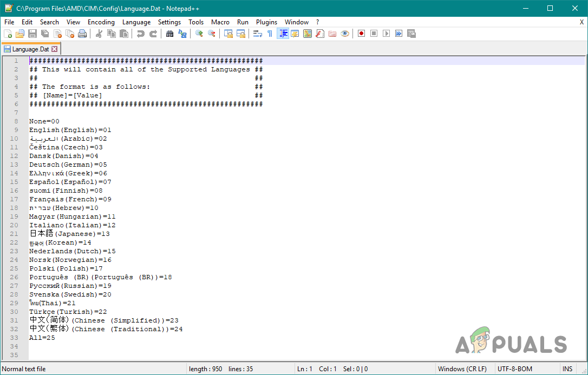The width and height of the screenshot is (588, 375).
Task: Click line number 8 in margin
Action: 16,121
